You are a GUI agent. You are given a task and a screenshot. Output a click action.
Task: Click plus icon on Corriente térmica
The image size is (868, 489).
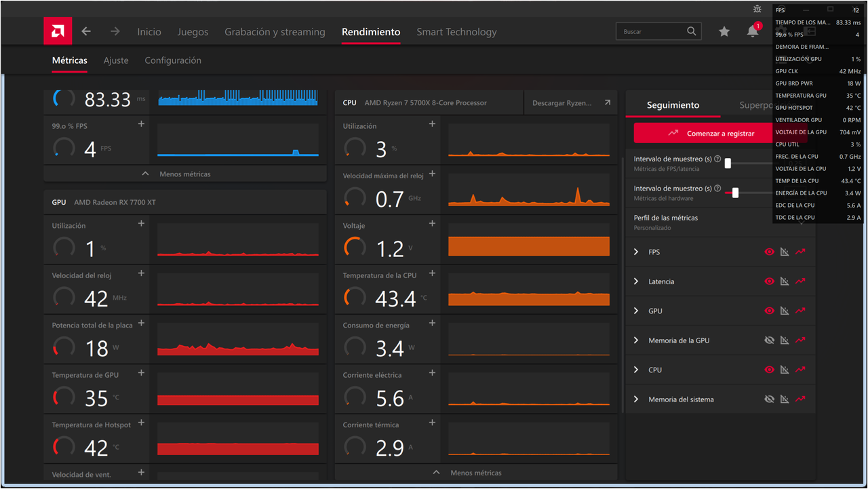[x=432, y=423]
